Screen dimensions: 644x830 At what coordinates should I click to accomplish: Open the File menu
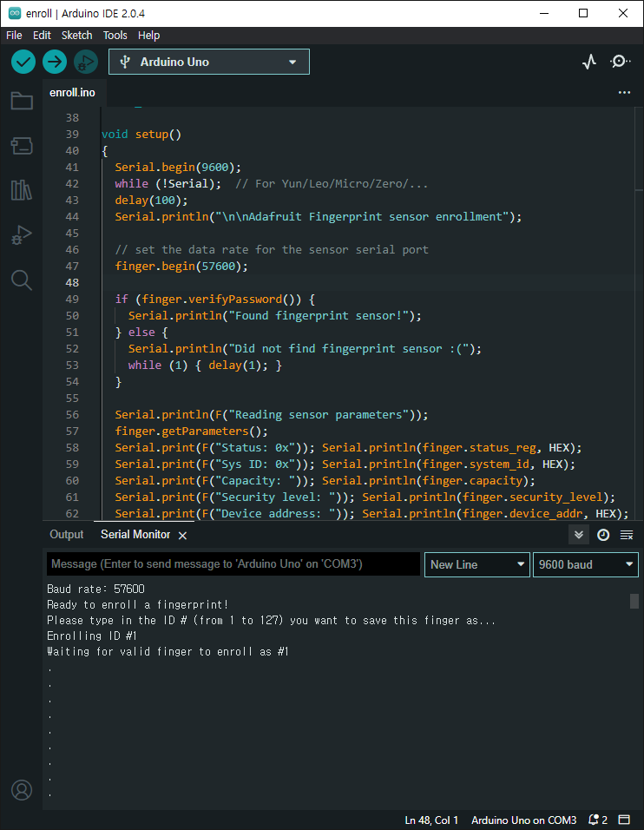click(x=14, y=36)
